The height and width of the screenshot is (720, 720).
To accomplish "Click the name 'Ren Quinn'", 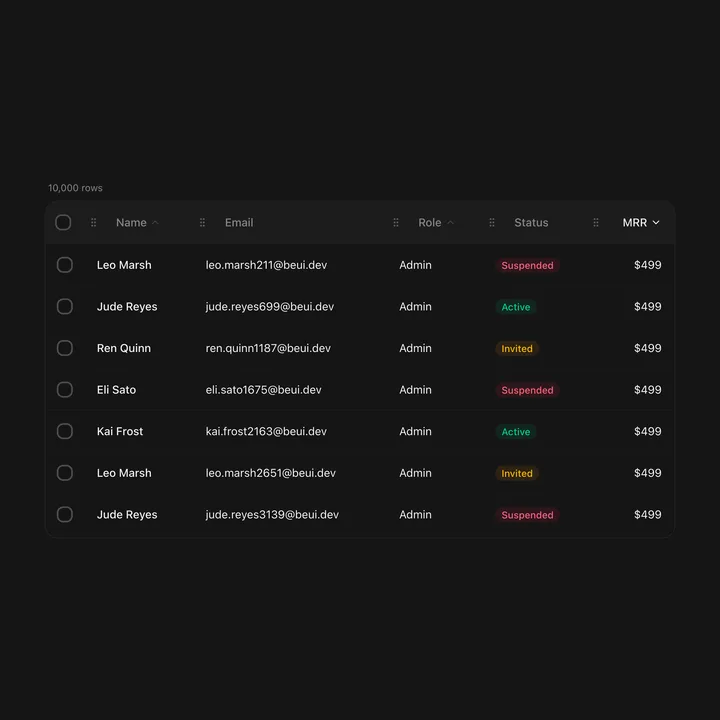I will 124,348.
